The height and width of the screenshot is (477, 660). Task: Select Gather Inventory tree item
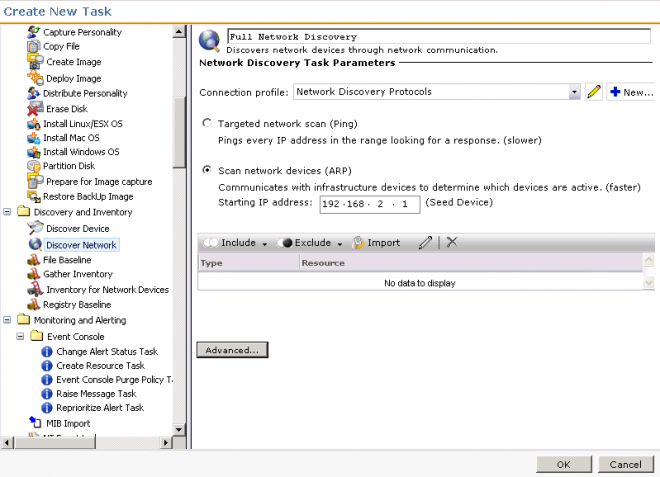[x=78, y=274]
